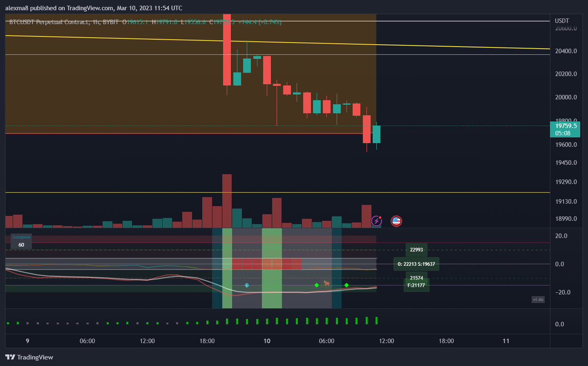This screenshot has height=366, width=588.
Task: Click the 19450.0 price scale label
Action: pyautogui.click(x=565, y=162)
